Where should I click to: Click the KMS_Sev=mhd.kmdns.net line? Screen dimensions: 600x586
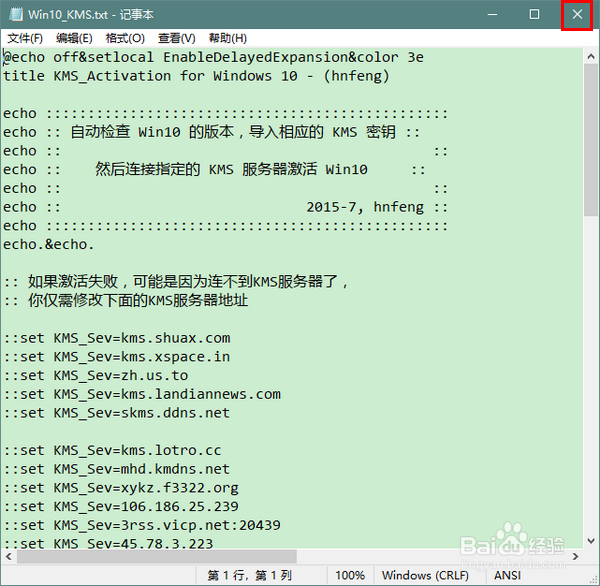point(117,469)
